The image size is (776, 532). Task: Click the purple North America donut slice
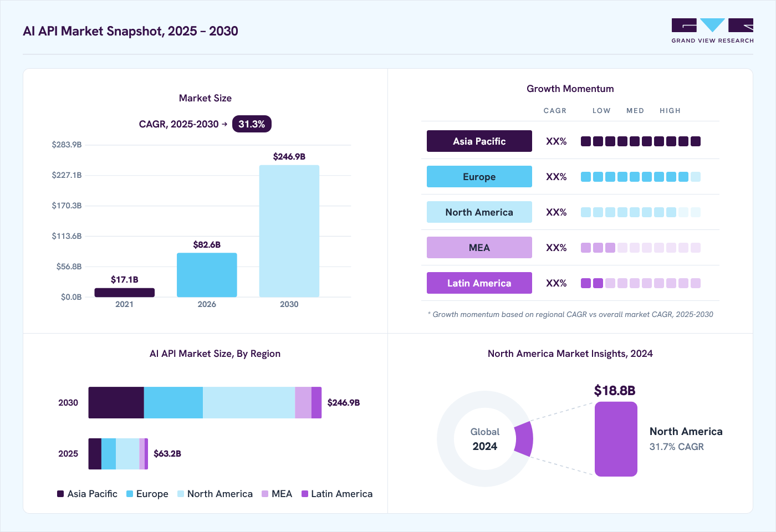click(524, 439)
